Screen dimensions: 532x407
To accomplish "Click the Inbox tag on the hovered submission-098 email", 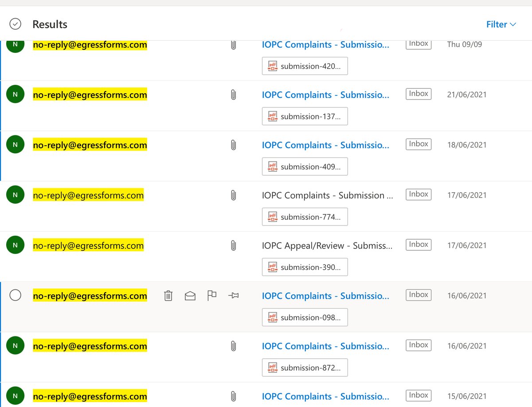I will click(x=419, y=294).
